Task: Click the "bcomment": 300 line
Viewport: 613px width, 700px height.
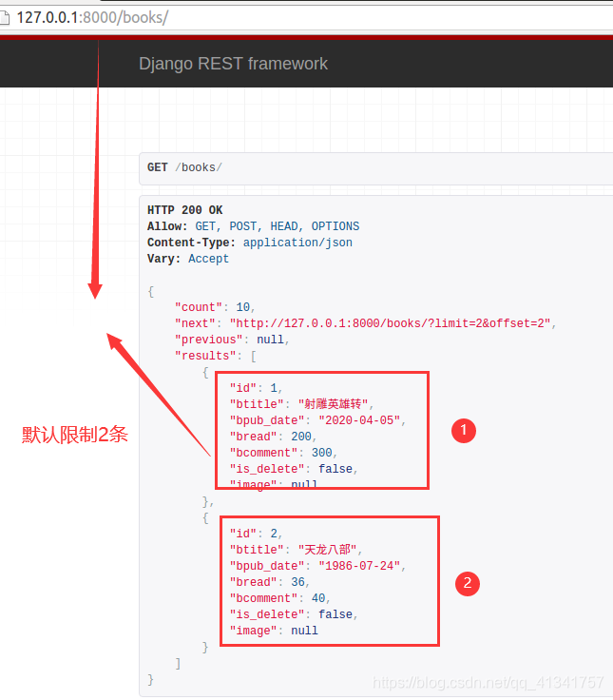Action: coord(283,453)
